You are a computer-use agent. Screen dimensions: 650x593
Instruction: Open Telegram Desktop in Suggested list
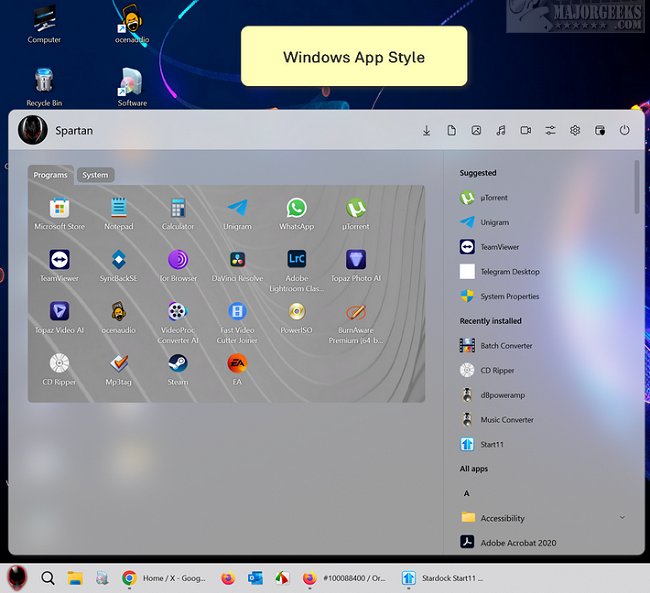click(543, 272)
